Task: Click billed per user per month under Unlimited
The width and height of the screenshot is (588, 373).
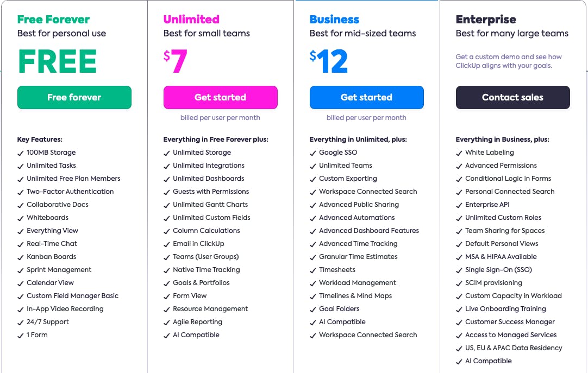Action: (220, 118)
